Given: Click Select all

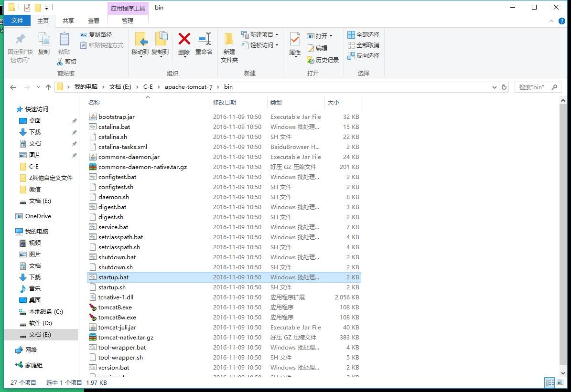Looking at the screenshot, I should pyautogui.click(x=364, y=34).
